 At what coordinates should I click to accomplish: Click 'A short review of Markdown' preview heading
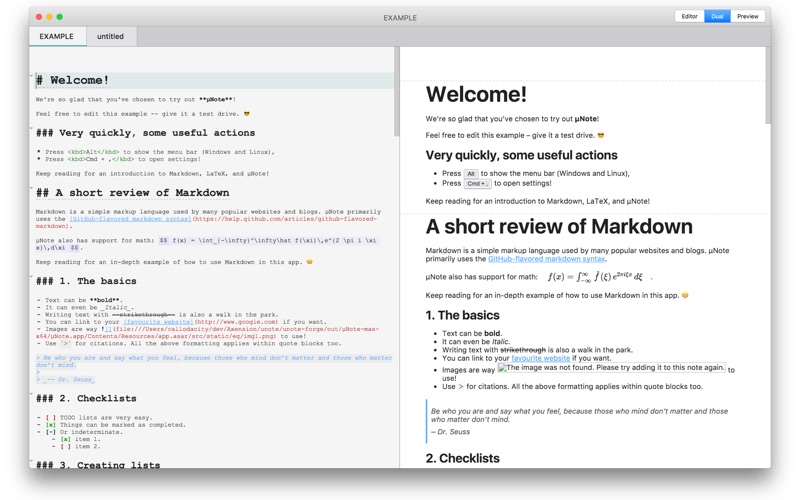click(x=559, y=227)
